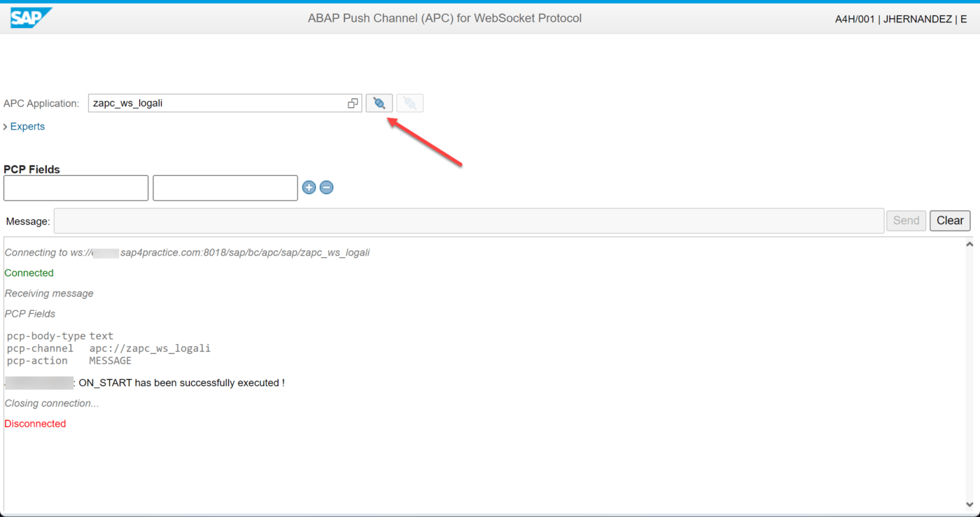Click log scrollbar up arrow
Image resolution: width=980 pixels, height=517 pixels.
pyautogui.click(x=969, y=244)
